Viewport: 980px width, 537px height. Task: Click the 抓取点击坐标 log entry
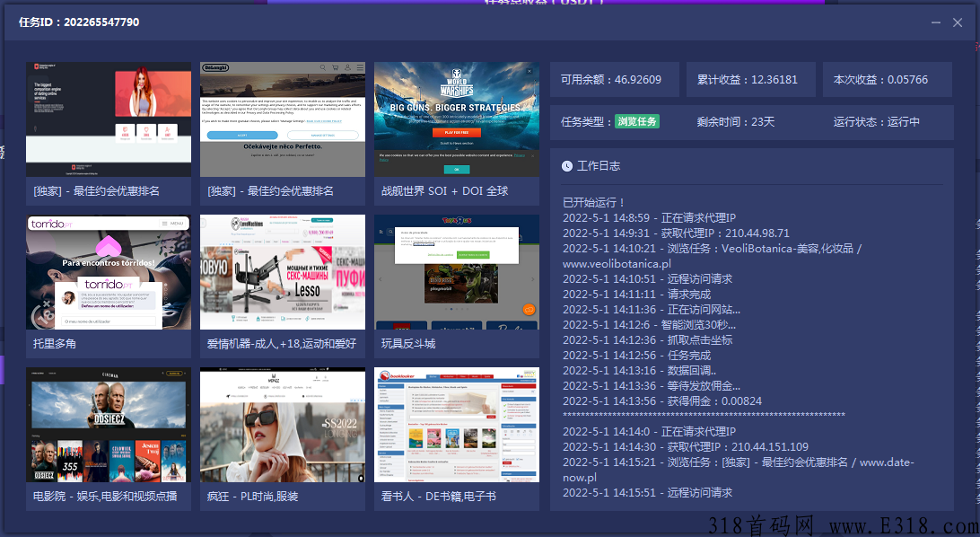click(x=648, y=340)
